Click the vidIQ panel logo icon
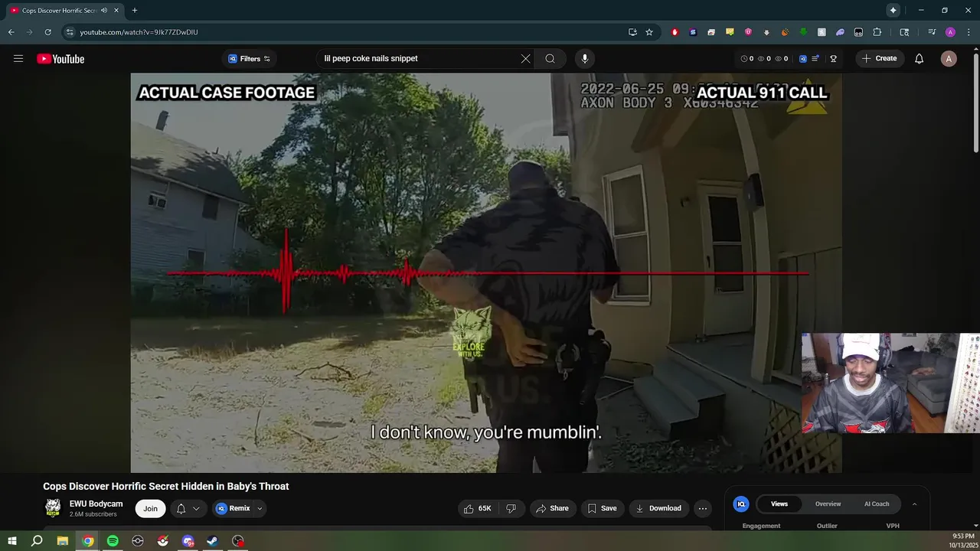 point(741,504)
